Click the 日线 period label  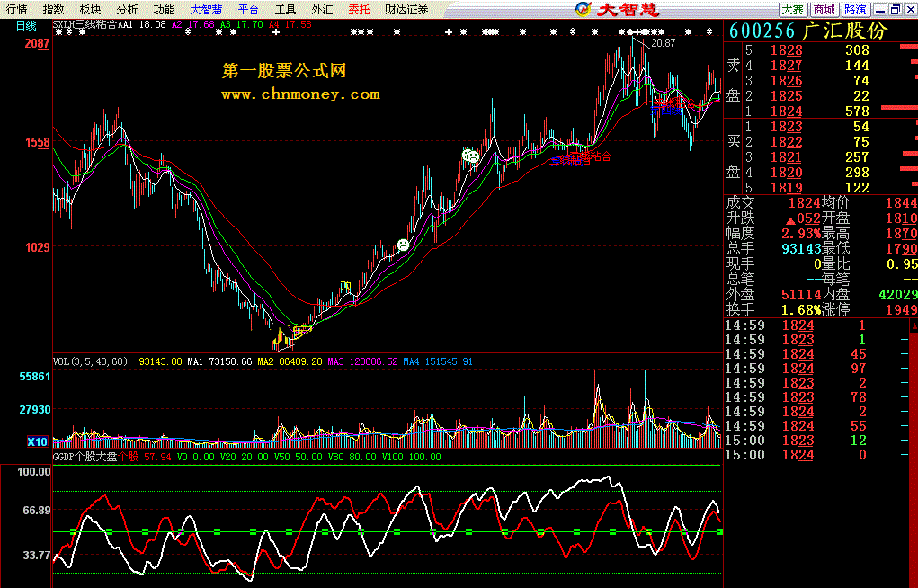click(26, 25)
